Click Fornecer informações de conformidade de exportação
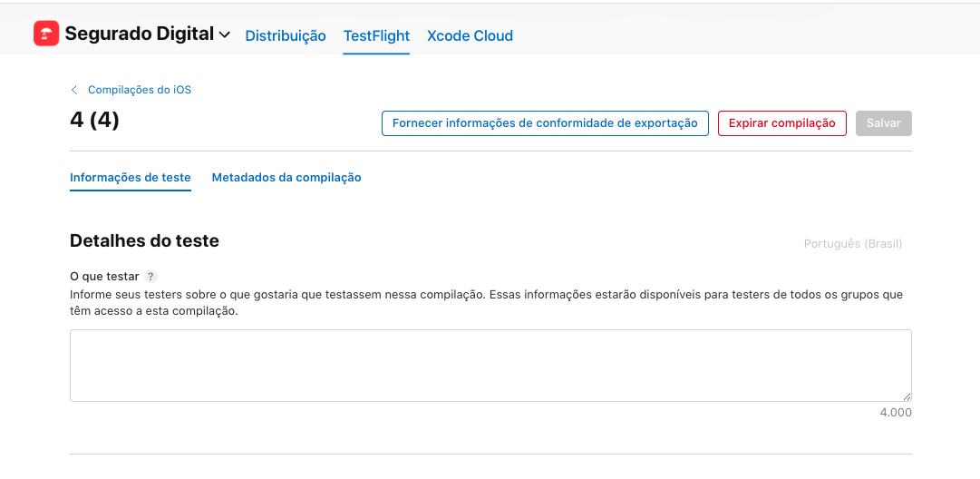 [545, 123]
